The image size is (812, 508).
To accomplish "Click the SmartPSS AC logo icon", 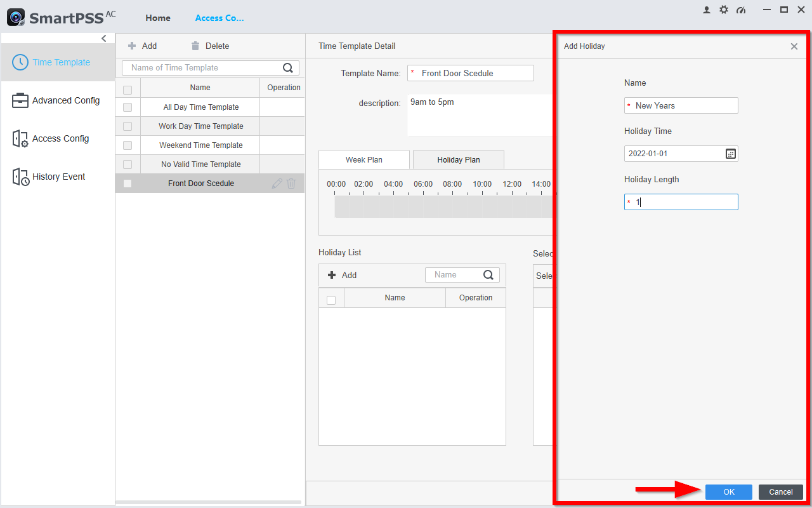I will tap(16, 17).
